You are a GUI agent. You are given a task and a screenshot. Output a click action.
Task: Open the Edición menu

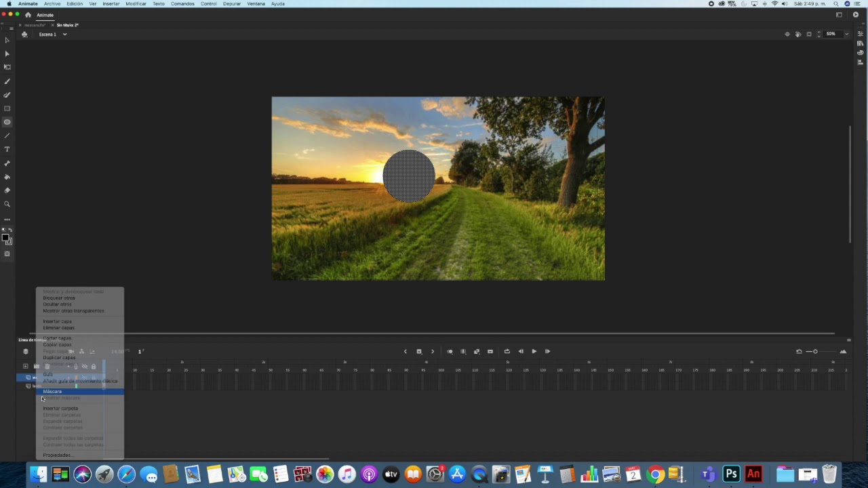tap(75, 3)
